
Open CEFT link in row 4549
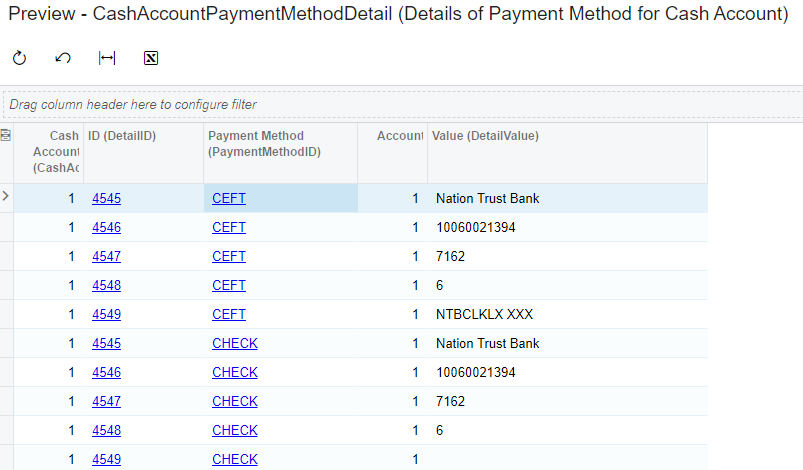[x=229, y=314]
